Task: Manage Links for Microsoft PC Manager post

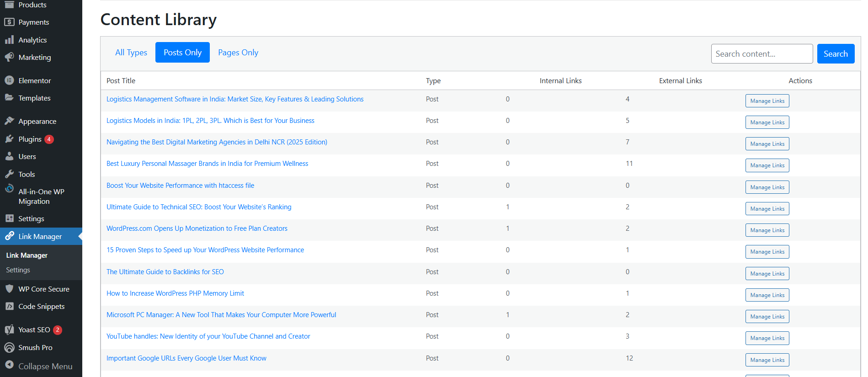Action: coord(767,317)
